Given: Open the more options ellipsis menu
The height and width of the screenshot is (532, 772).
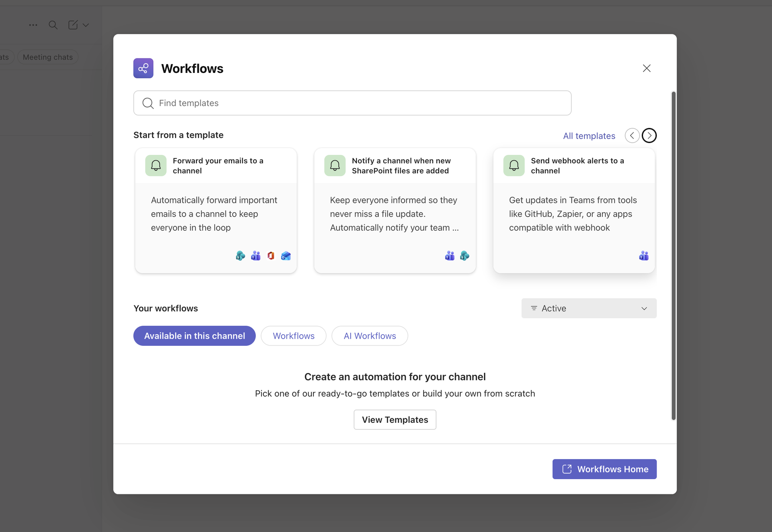Looking at the screenshot, I should pyautogui.click(x=33, y=25).
